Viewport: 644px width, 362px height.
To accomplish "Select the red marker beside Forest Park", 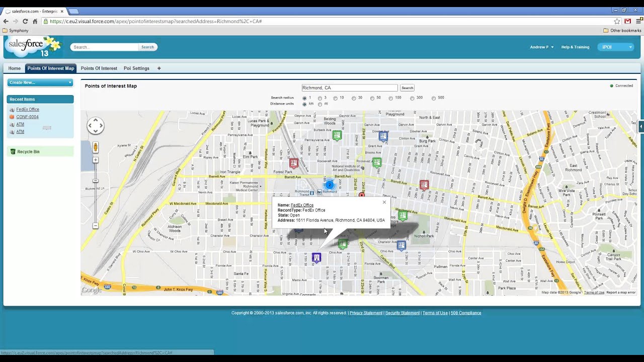I will 294,163.
